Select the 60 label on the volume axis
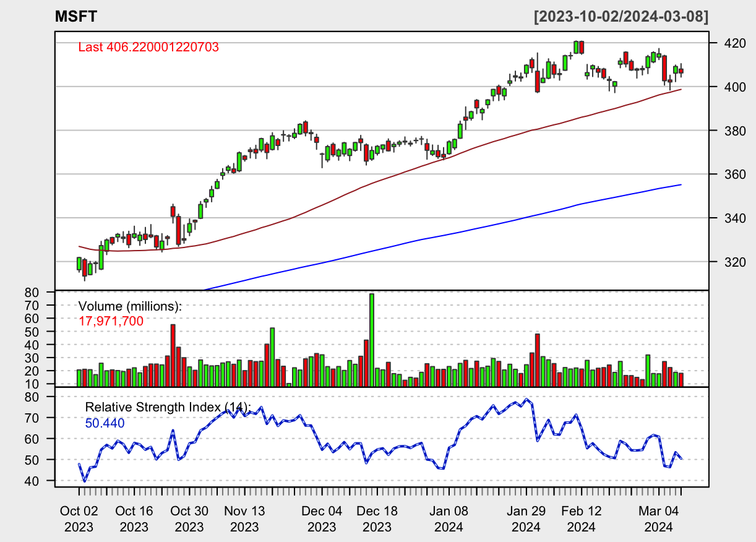The width and height of the screenshot is (756, 542). [x=33, y=318]
